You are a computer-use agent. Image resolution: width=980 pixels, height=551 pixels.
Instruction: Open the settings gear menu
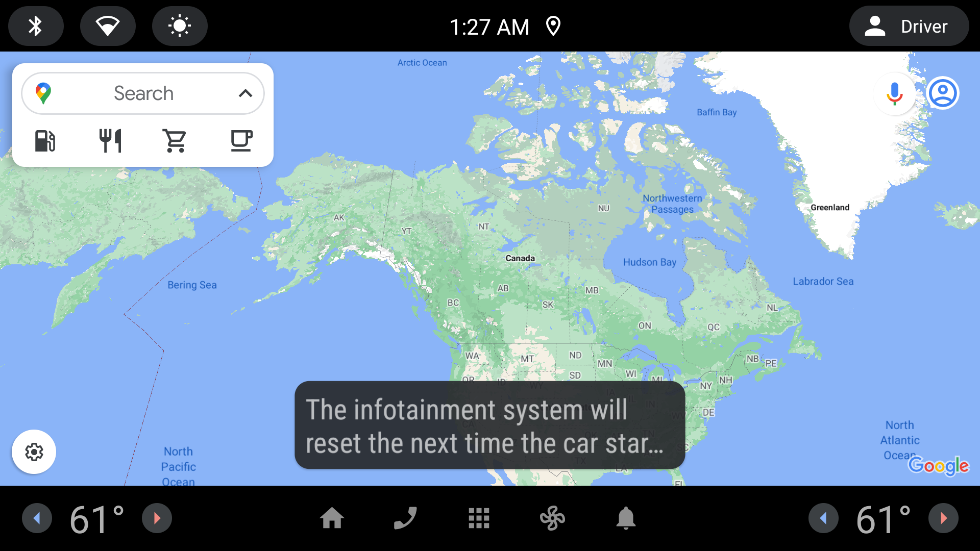click(33, 452)
